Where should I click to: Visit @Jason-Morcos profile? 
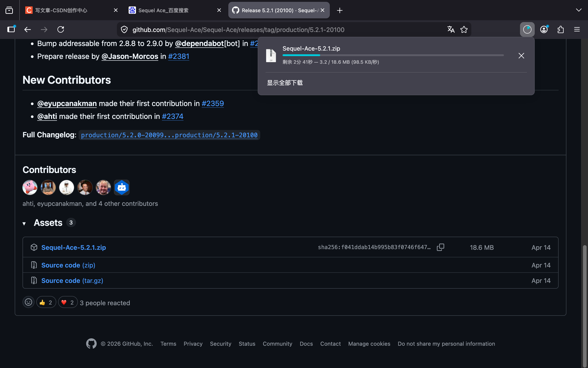[x=130, y=56]
